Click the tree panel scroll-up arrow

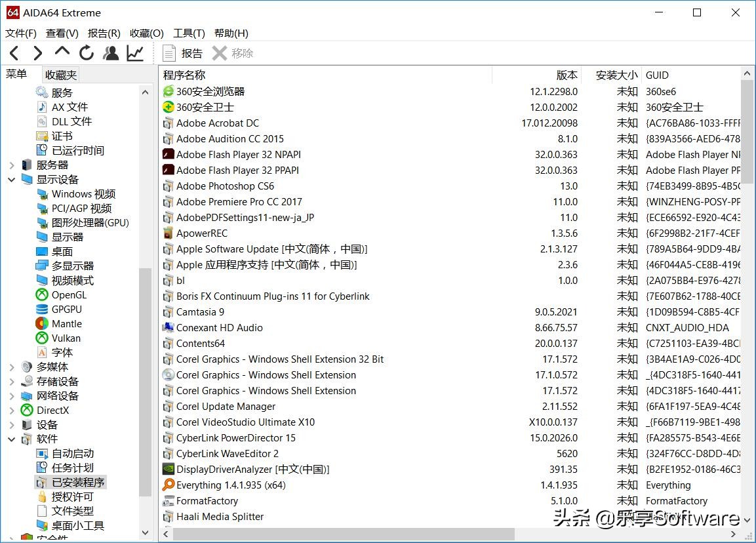point(145,92)
